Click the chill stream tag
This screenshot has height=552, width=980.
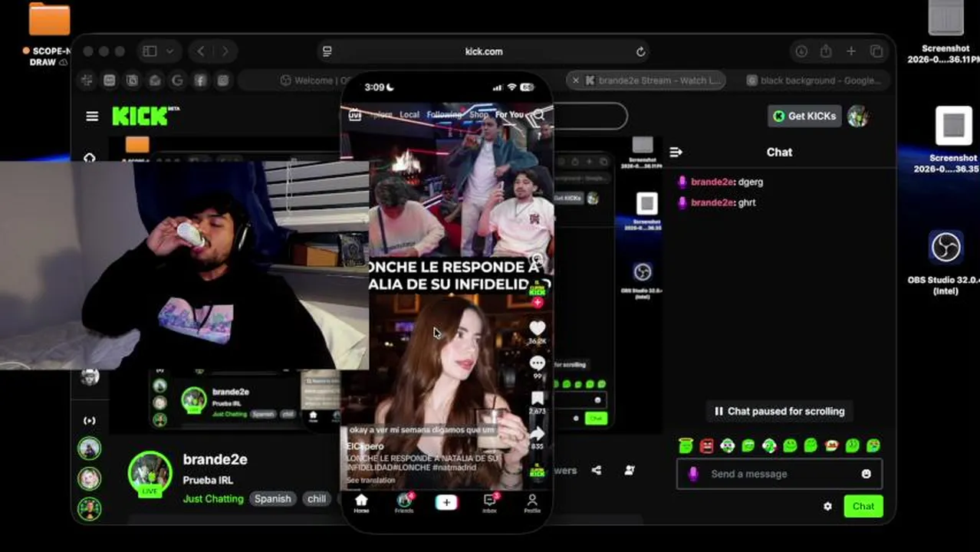(x=317, y=498)
